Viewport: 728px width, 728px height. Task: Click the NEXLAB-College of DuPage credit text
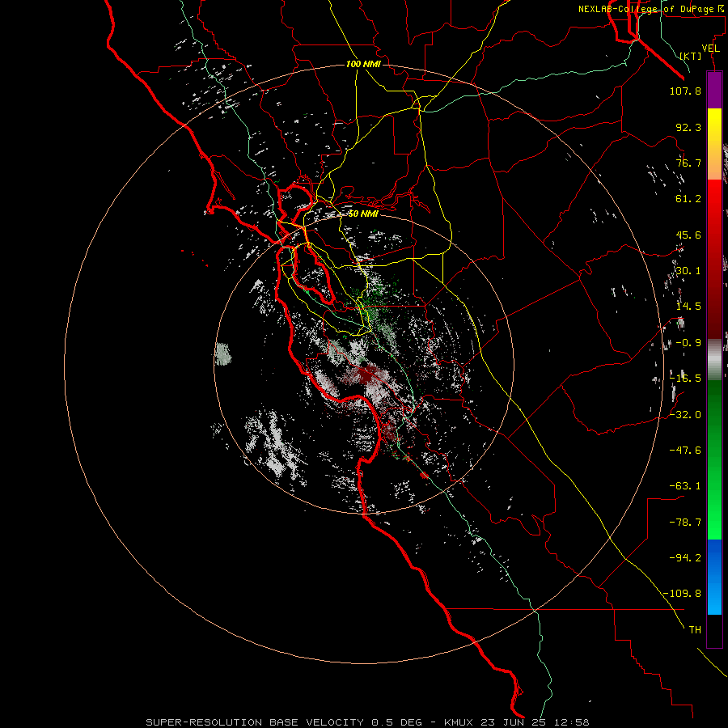652,9
